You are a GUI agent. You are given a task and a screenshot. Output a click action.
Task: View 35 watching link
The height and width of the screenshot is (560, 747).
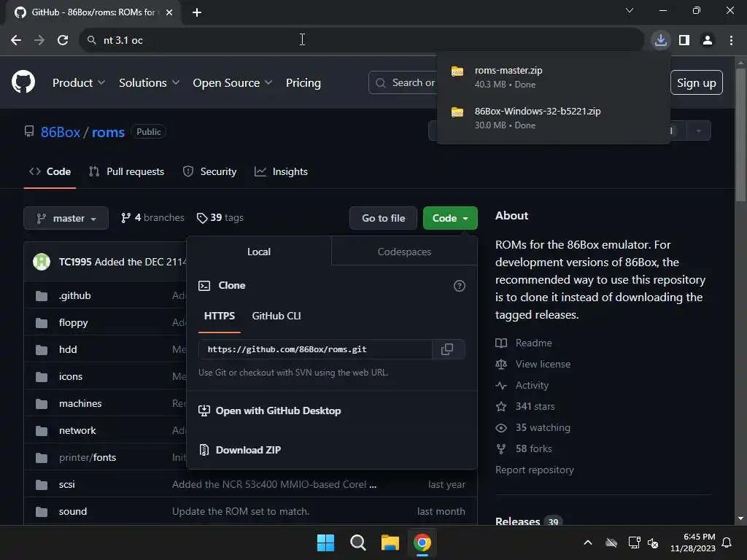coord(533,427)
